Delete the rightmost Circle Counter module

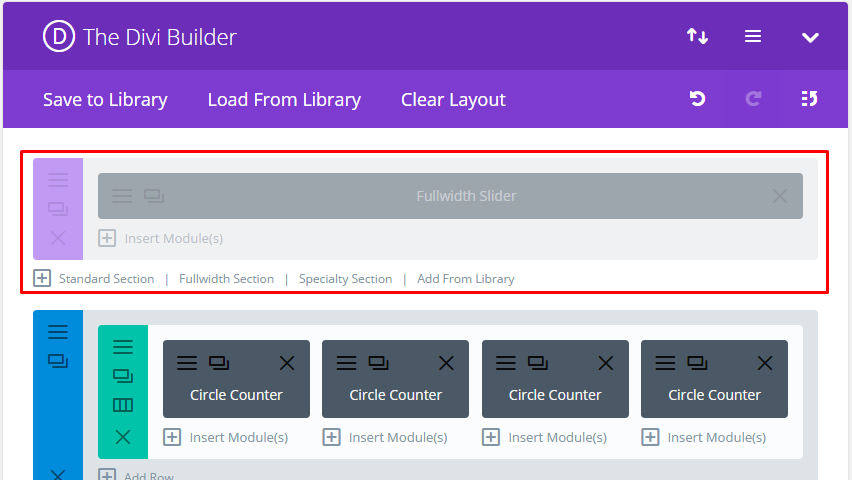click(765, 363)
